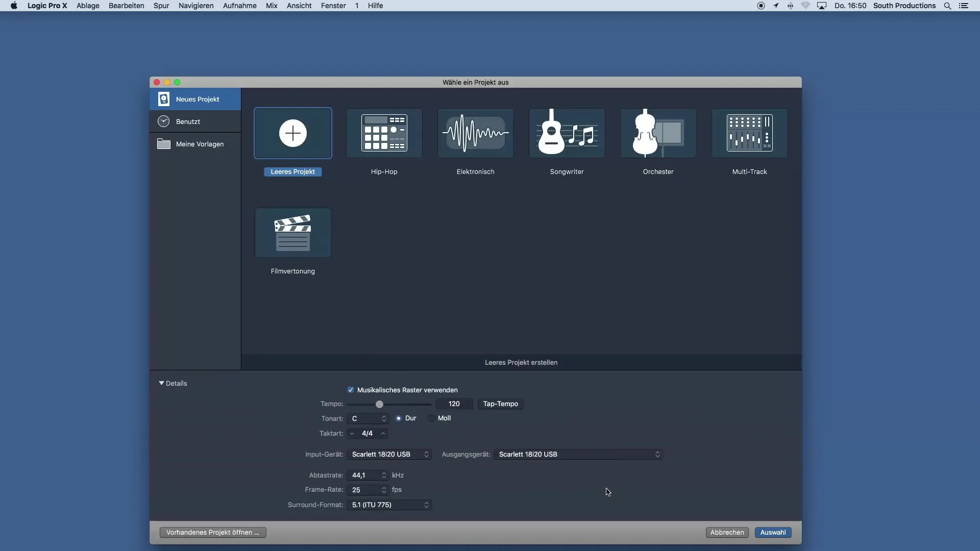The width and height of the screenshot is (980, 551).
Task: Increase Taktart with the up chevron
Action: point(383,434)
